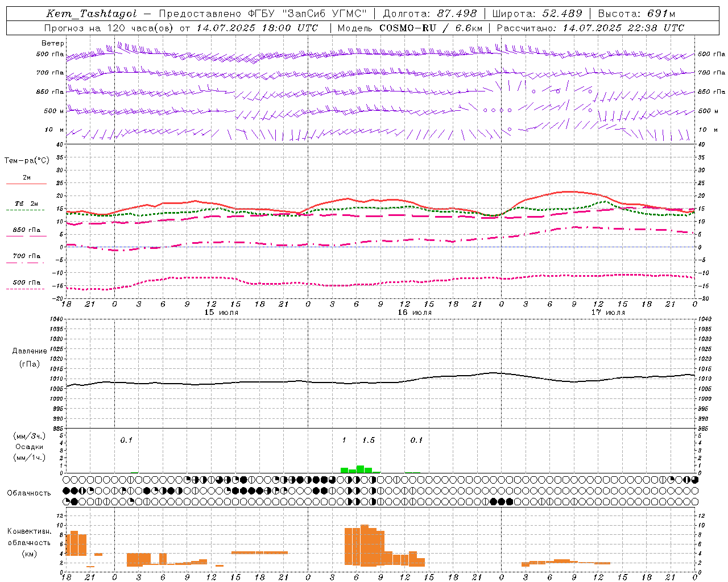Screen dimensions: 728x582
Task: Click the tallest orange convective cloud bar
Action: point(365,546)
